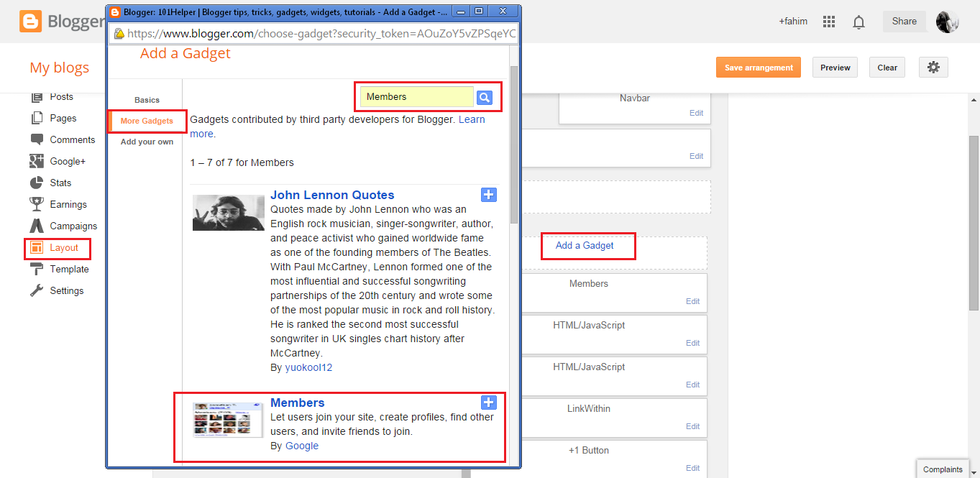This screenshot has height=478, width=980.
Task: Open the Google author link
Action: click(x=302, y=446)
